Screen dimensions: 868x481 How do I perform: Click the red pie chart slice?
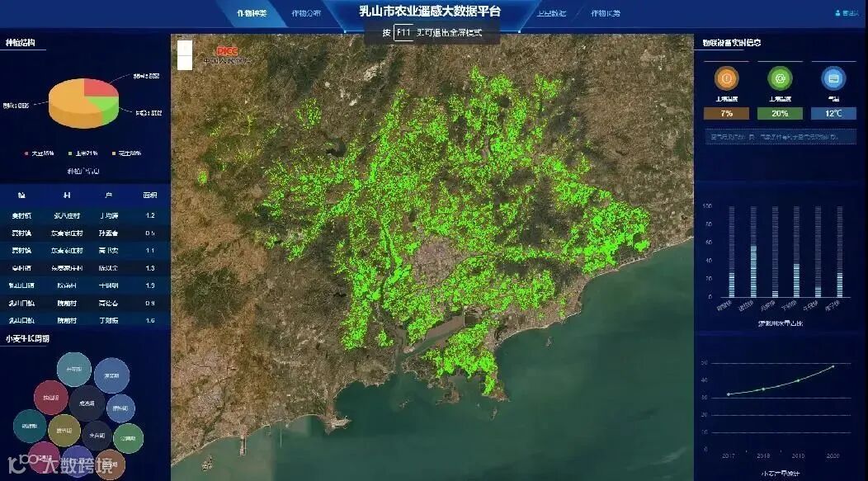point(98,87)
